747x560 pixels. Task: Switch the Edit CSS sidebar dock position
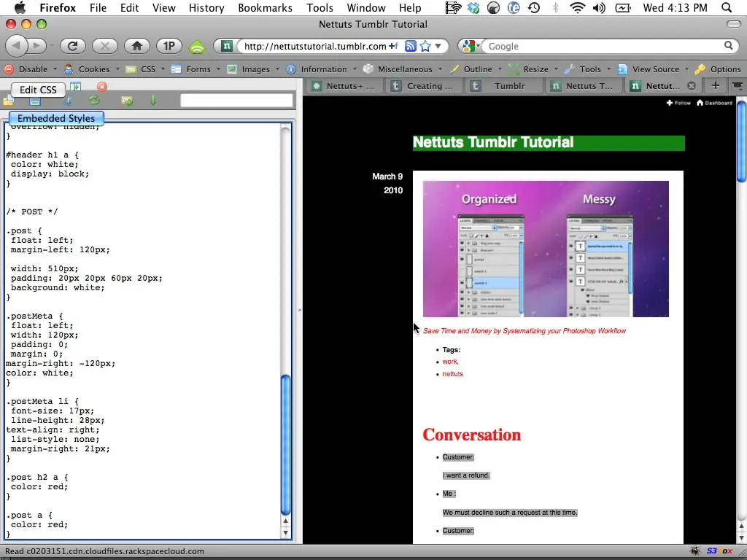coord(75,87)
